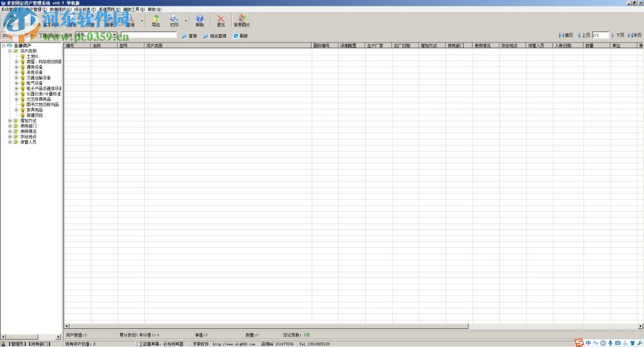Click the 总记录数 status text
Viewport: 644px width, 347px height.
click(x=296, y=335)
